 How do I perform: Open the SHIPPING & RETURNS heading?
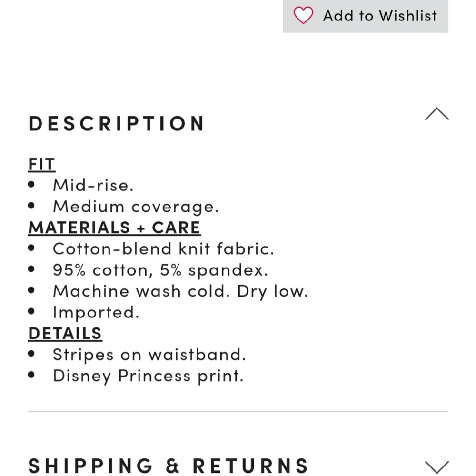(169, 466)
